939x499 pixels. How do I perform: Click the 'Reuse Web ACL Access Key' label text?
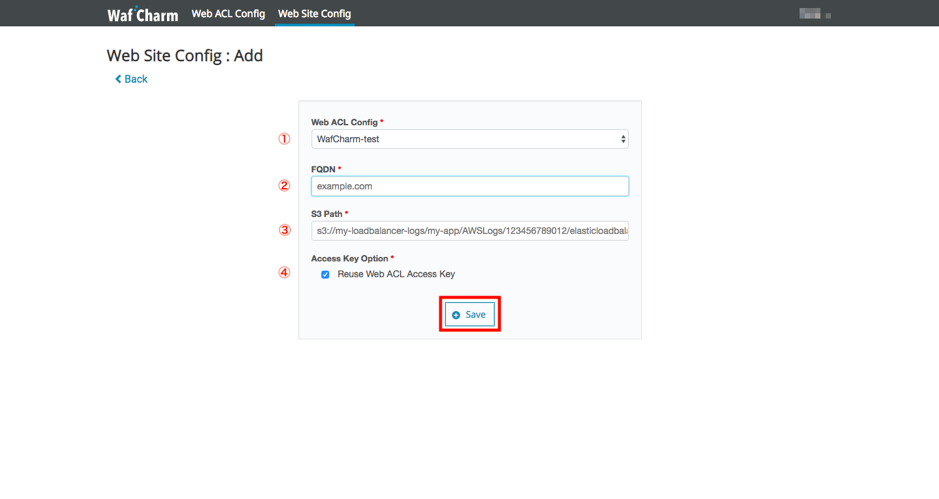click(396, 274)
